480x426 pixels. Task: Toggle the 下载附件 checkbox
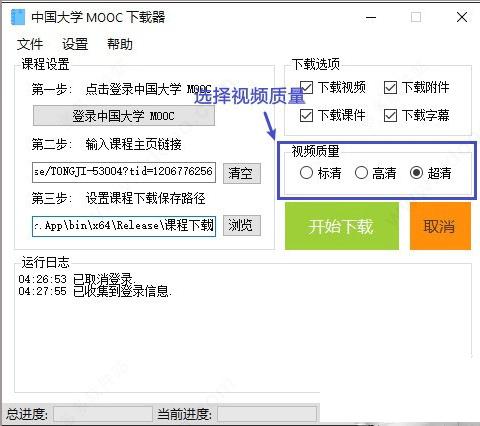coord(390,88)
